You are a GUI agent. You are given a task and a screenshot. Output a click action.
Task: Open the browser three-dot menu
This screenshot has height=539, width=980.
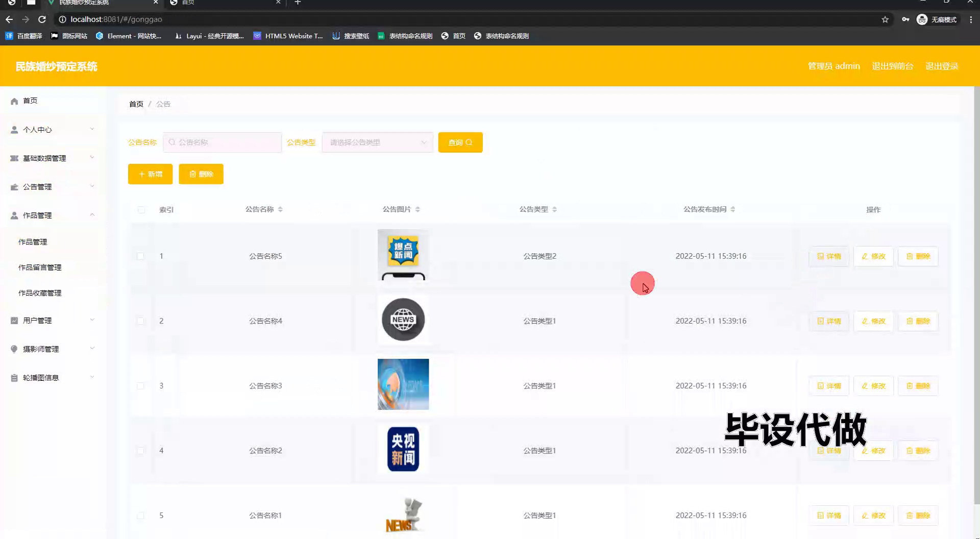(x=971, y=19)
